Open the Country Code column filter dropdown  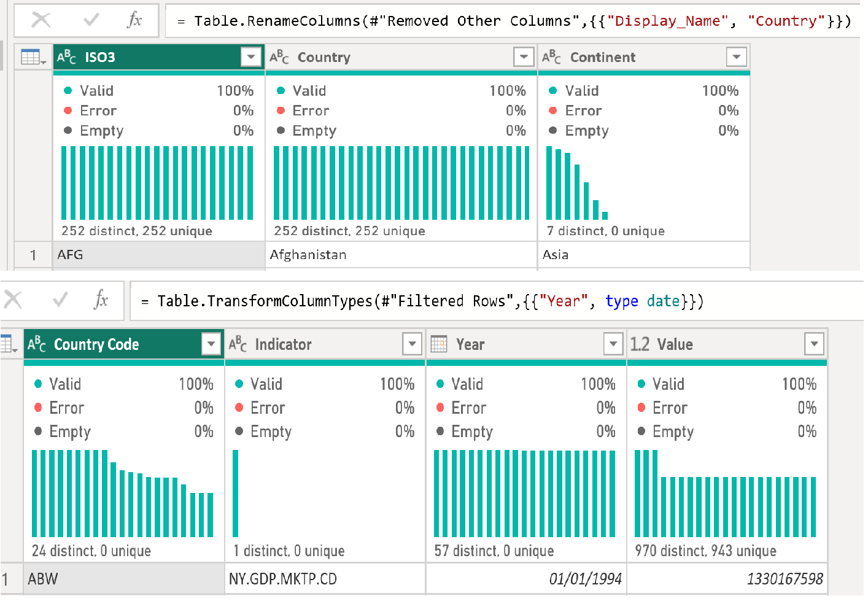tap(211, 344)
